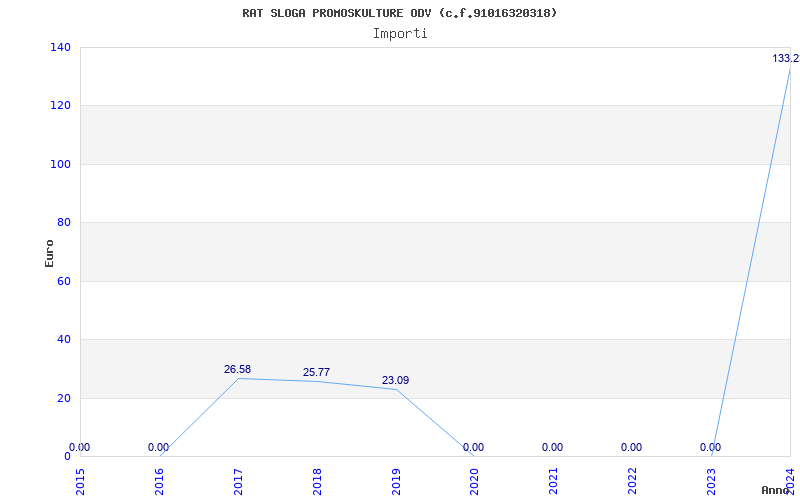Click the 80 y-axis tick label
800x500 pixels.
[x=63, y=222]
